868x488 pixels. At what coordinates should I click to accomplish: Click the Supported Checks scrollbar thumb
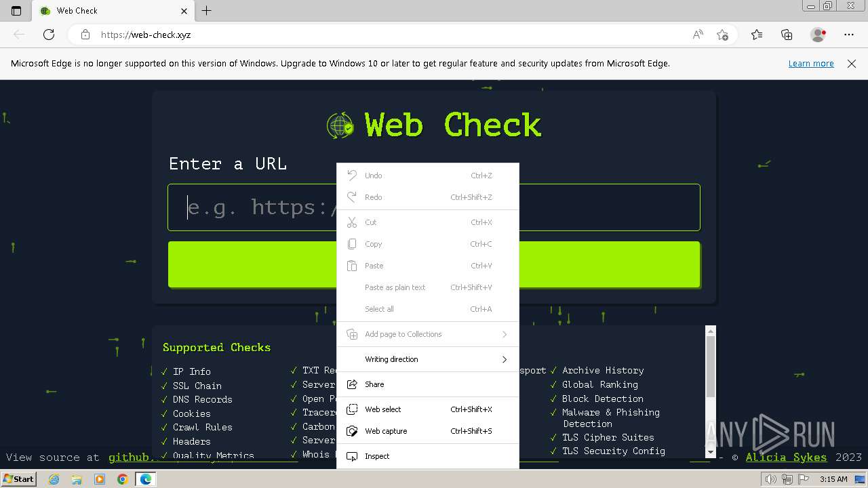pyautogui.click(x=711, y=366)
